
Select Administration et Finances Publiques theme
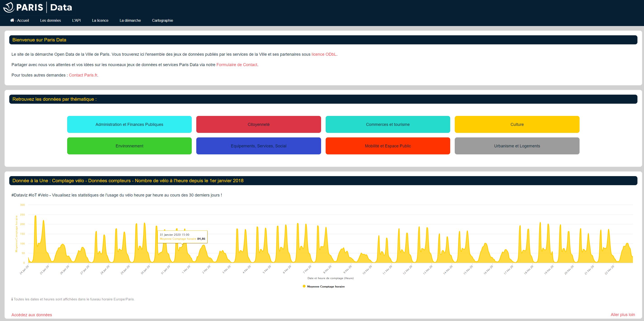[x=130, y=124]
